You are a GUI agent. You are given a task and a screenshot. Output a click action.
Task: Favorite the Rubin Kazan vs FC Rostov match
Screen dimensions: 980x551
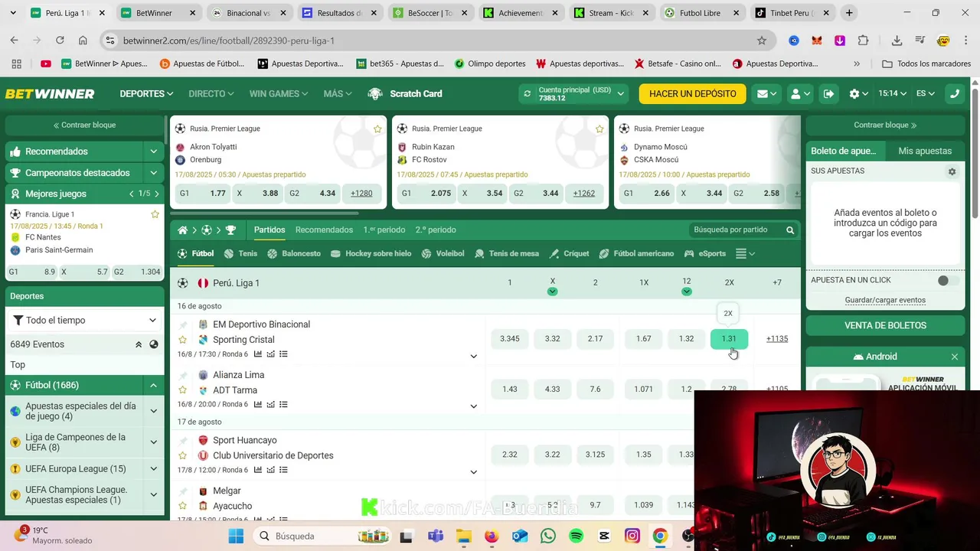click(599, 129)
